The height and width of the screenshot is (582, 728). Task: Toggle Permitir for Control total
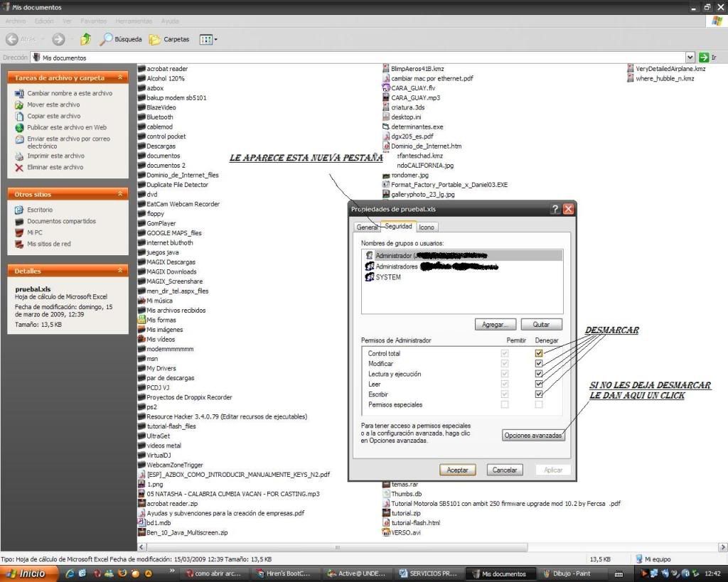pyautogui.click(x=505, y=353)
